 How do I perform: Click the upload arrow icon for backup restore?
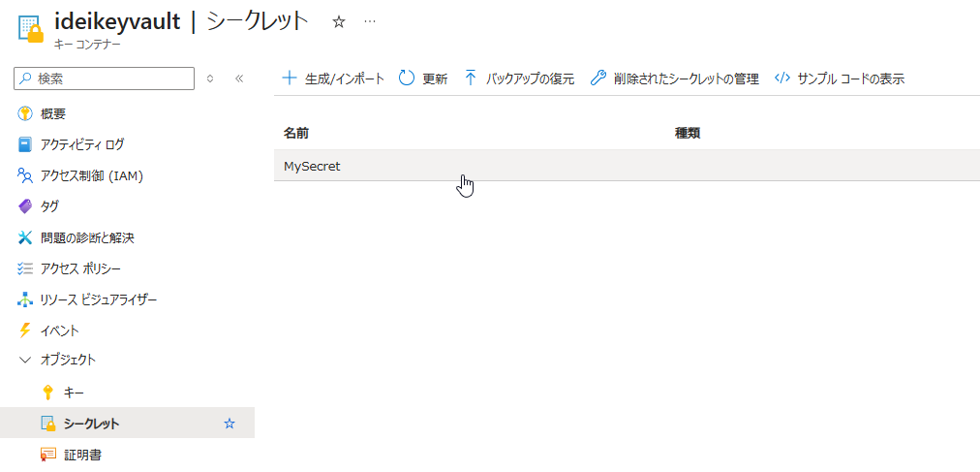472,79
